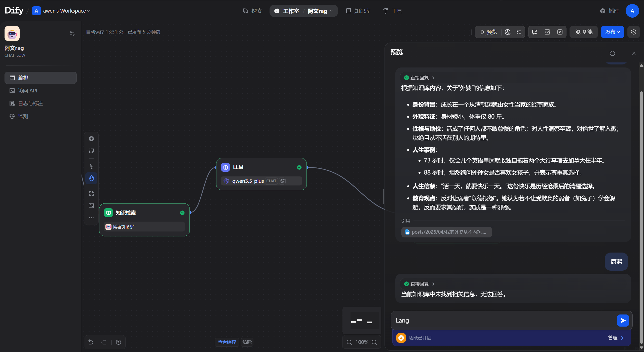The width and height of the screenshot is (644, 352).
Task: Open environment variables via ENV icon
Action: pyautogui.click(x=547, y=32)
